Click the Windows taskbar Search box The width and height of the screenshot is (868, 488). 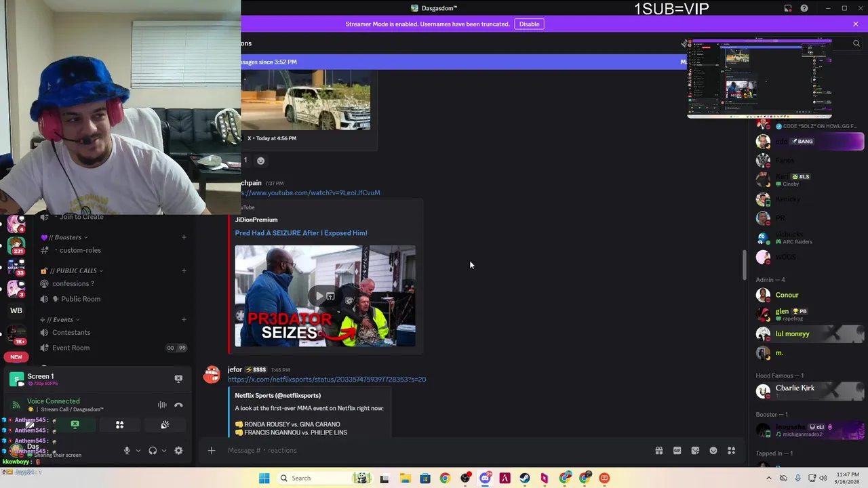pyautogui.click(x=326, y=478)
